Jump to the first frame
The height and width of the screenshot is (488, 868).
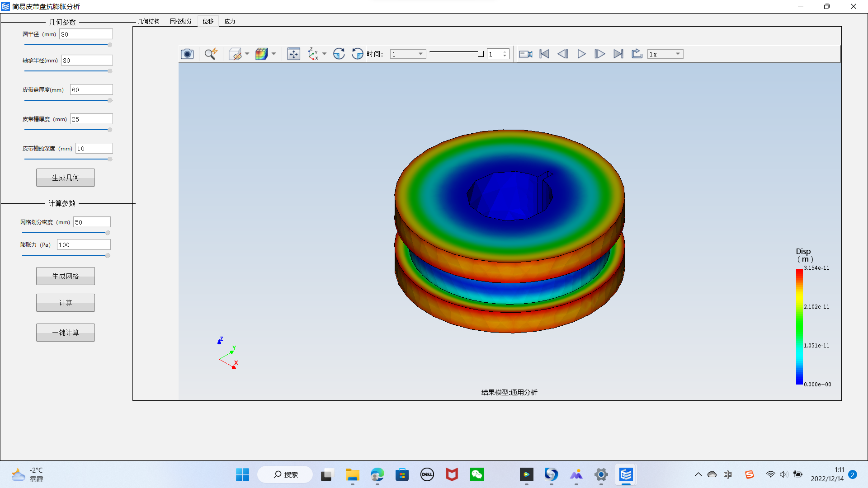tap(544, 54)
